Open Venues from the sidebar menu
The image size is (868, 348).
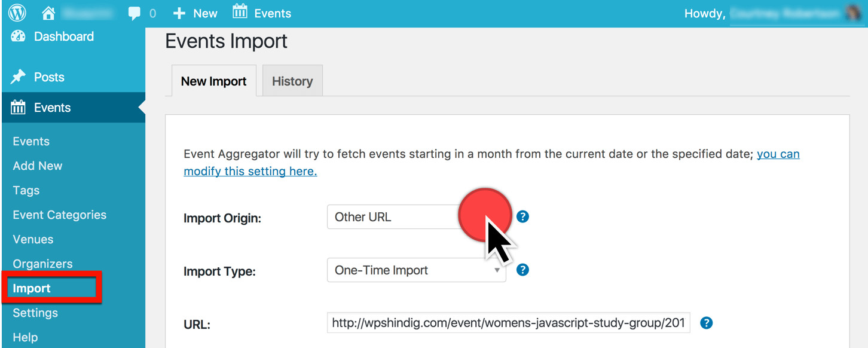click(x=32, y=239)
